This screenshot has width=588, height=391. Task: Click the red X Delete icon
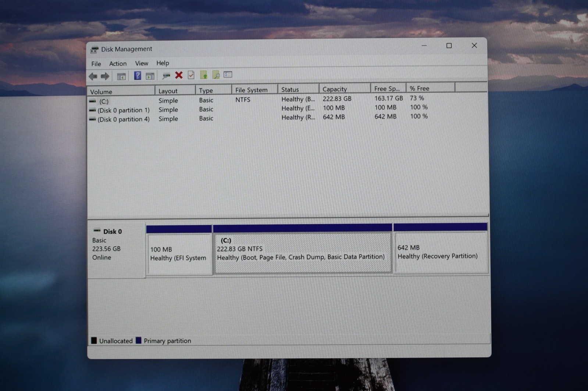click(x=179, y=75)
